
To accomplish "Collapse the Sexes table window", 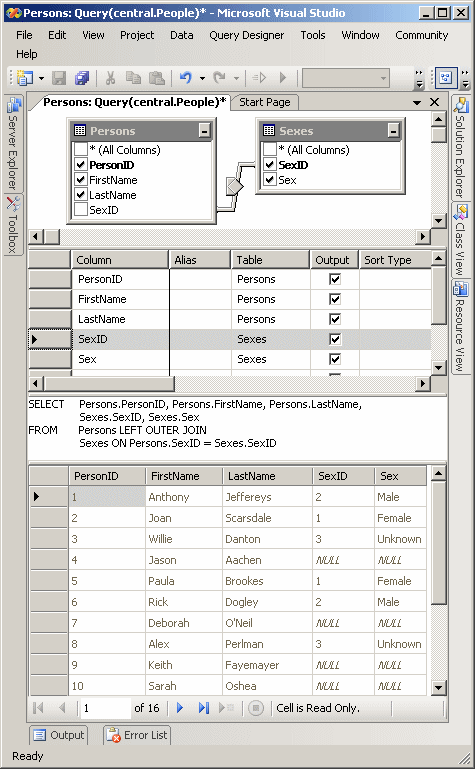I will [x=393, y=130].
